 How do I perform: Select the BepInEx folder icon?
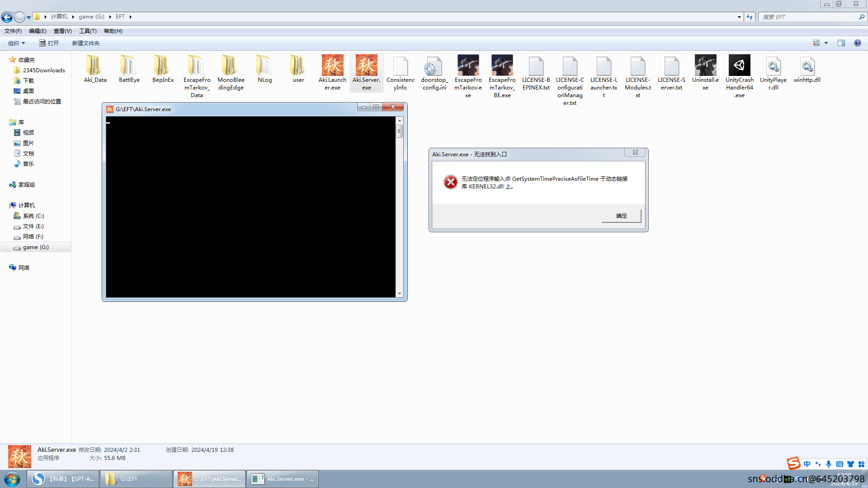point(163,66)
